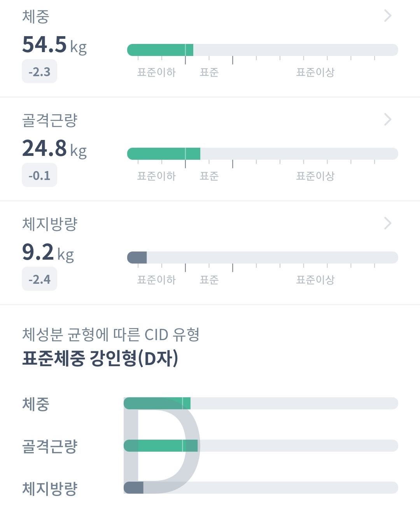Expand the 체중 detail chevron
The width and height of the screenshot is (420, 517).
(387, 16)
